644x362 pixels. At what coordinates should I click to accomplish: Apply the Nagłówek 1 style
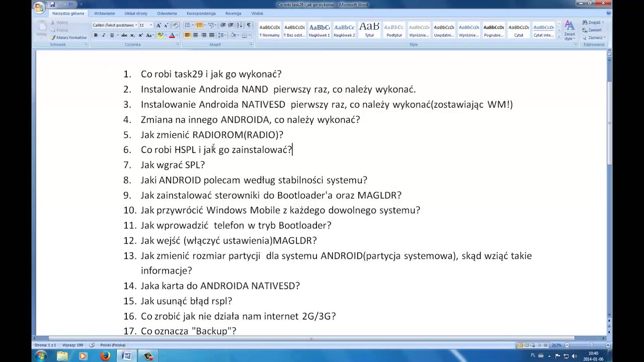tap(319, 30)
